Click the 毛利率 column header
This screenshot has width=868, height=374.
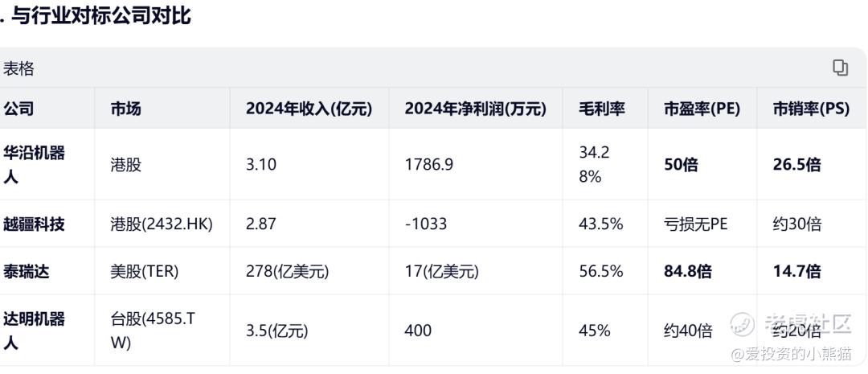pyautogui.click(x=602, y=109)
